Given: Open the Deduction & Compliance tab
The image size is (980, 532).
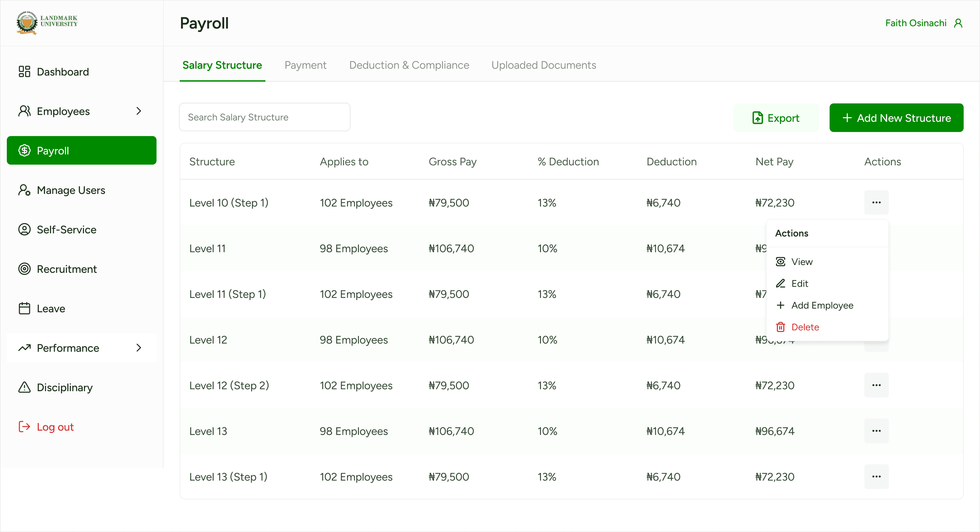Looking at the screenshot, I should (x=409, y=65).
